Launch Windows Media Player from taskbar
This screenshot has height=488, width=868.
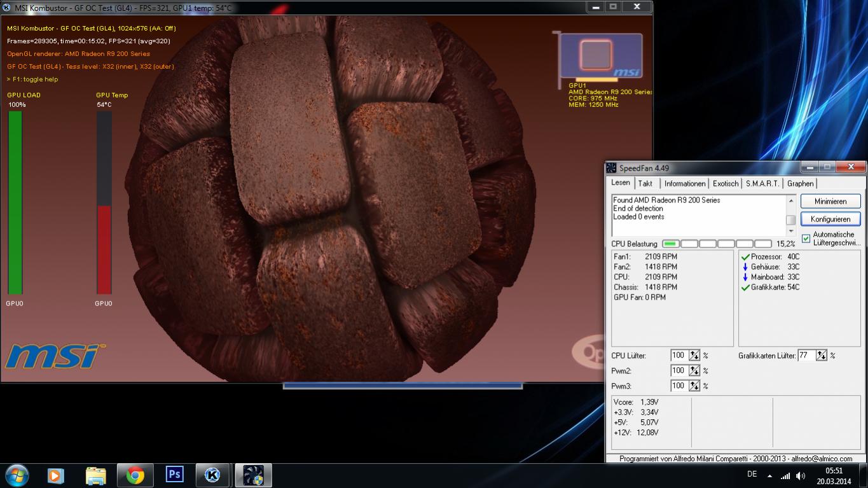[x=56, y=475]
